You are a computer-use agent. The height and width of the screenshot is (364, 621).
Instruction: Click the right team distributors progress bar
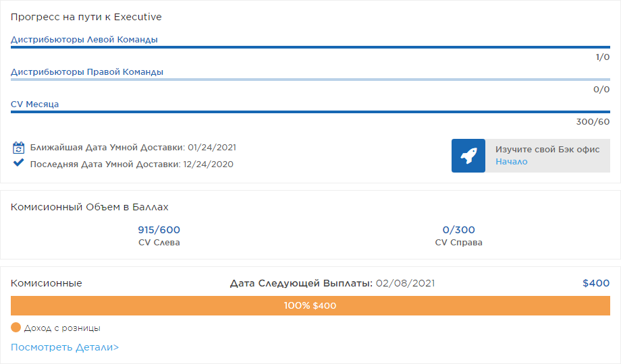pyautogui.click(x=310, y=80)
